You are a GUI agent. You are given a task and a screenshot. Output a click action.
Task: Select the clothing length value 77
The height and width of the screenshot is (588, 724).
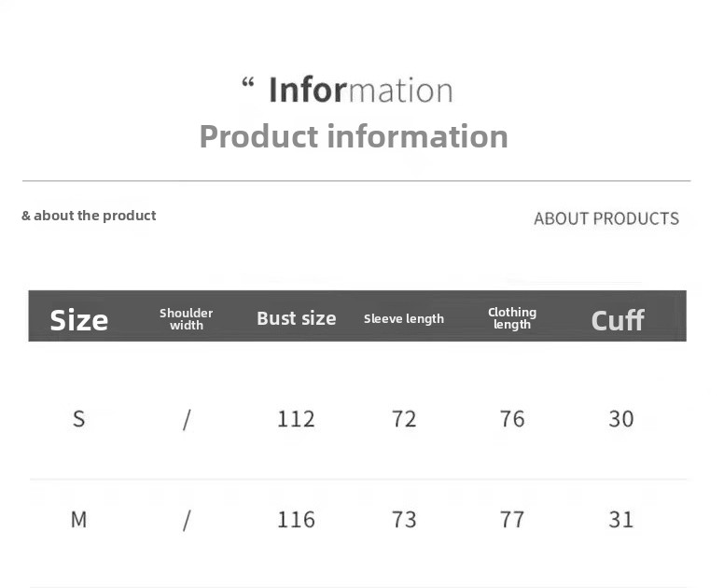point(512,519)
